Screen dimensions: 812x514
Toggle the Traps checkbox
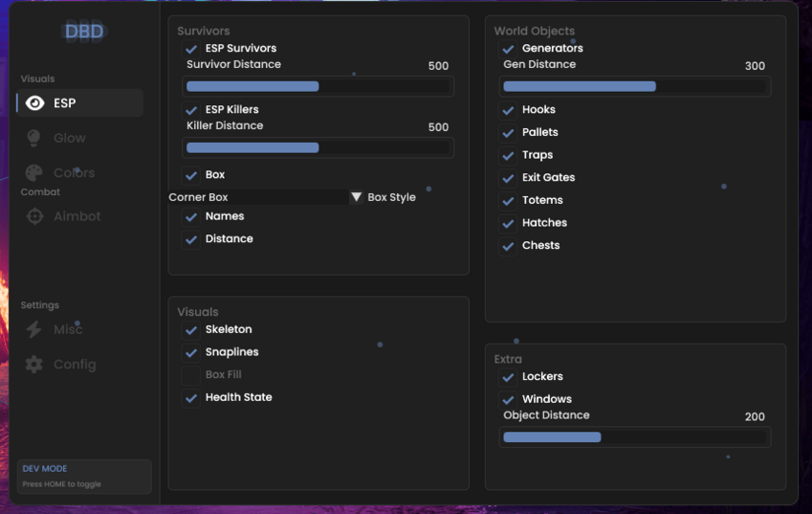point(508,155)
